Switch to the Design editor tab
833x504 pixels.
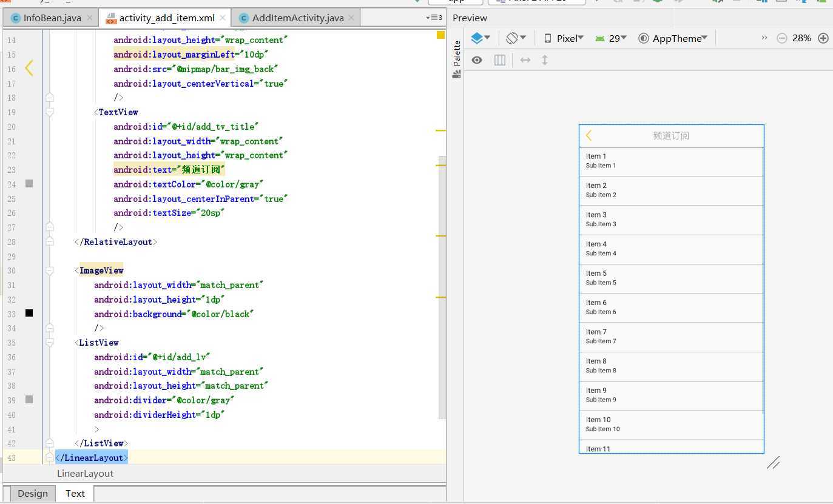point(32,493)
